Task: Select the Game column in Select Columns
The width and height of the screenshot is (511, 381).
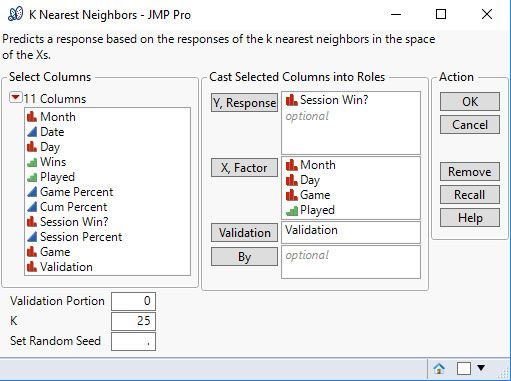Action: (55, 252)
